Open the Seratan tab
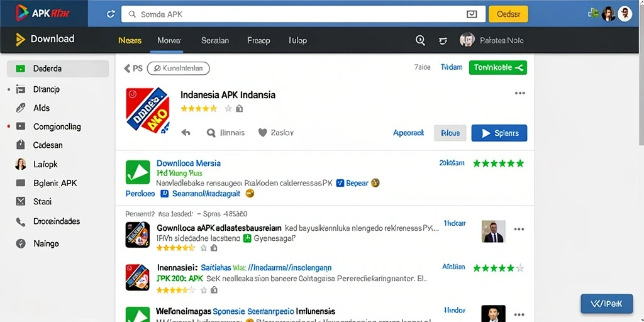The width and height of the screenshot is (644, 322). [x=215, y=41]
